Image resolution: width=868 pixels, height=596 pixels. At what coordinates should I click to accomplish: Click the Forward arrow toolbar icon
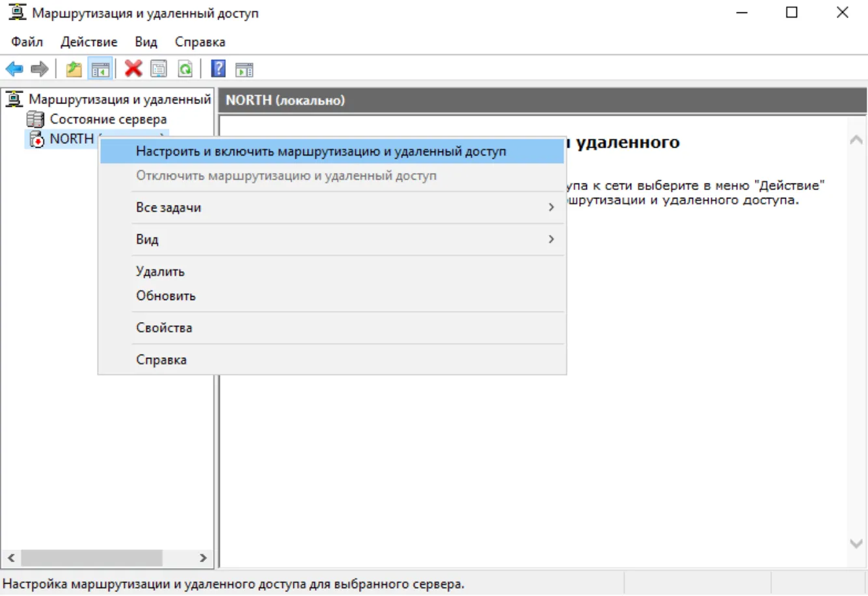(x=40, y=69)
